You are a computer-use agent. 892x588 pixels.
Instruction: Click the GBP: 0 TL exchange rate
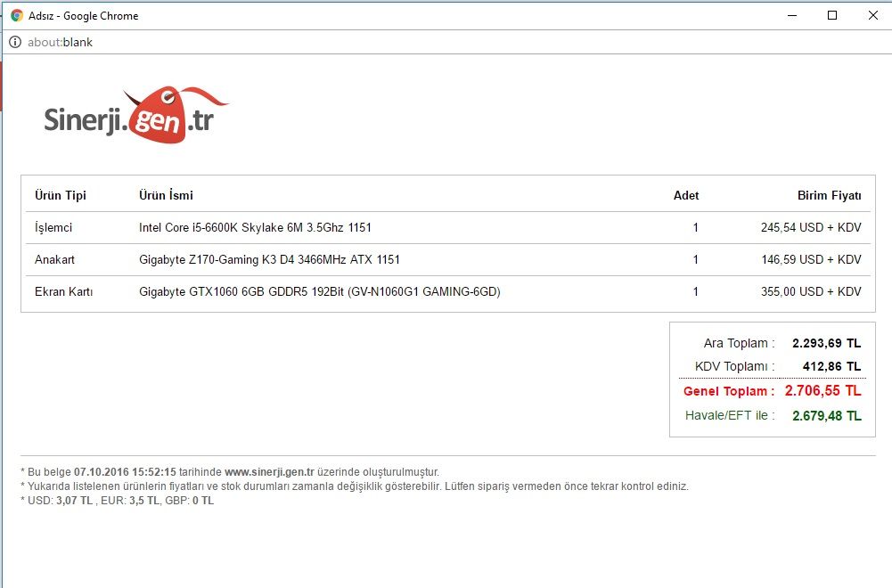pyautogui.click(x=190, y=501)
